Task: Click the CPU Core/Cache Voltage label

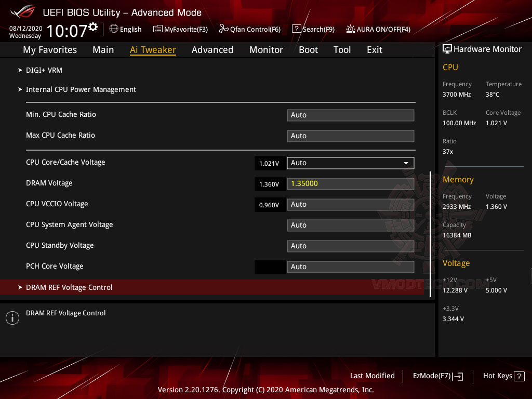Action: pos(65,163)
